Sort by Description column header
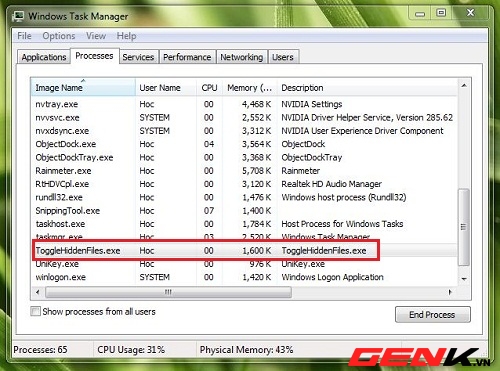This screenshot has width=500, height=371. (x=367, y=88)
